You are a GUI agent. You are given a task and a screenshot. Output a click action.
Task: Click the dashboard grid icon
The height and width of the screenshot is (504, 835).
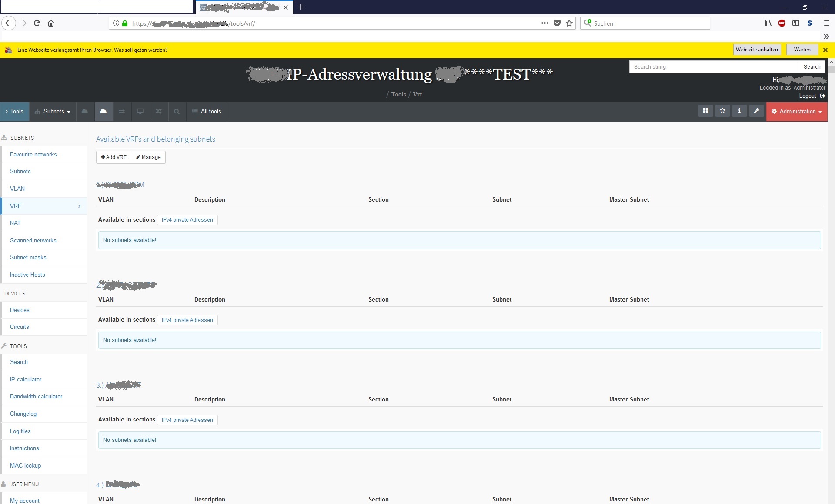705,111
